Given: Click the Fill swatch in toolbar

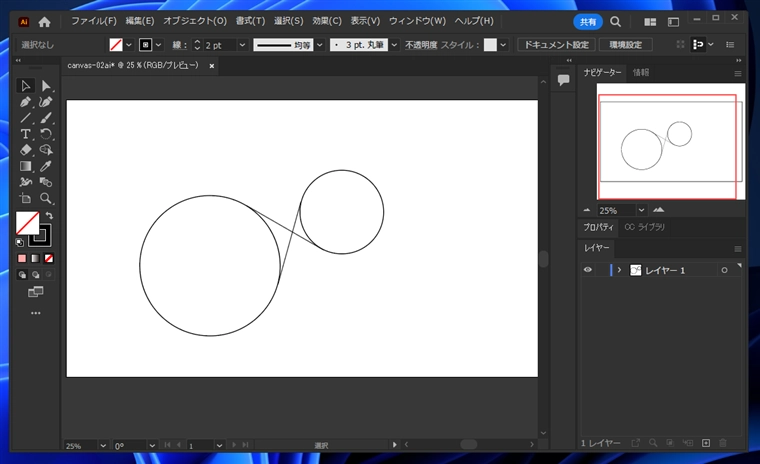Looking at the screenshot, I should pos(27,223).
